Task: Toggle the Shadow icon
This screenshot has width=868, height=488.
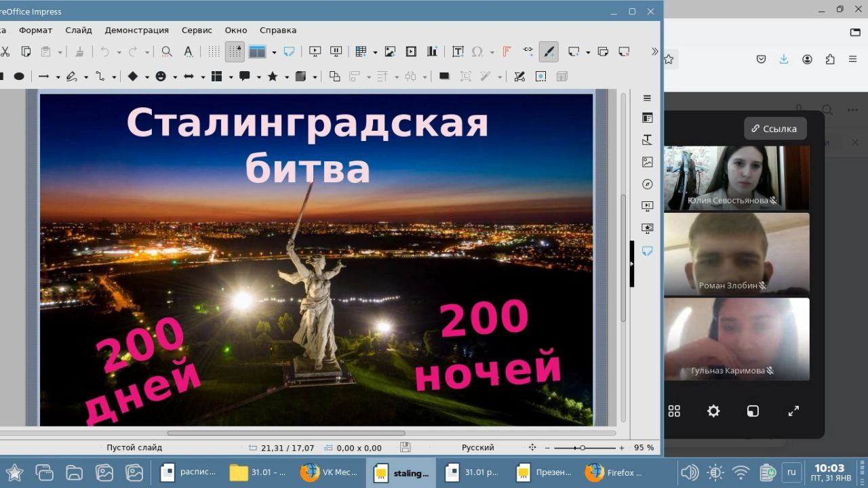Action: 444,77
